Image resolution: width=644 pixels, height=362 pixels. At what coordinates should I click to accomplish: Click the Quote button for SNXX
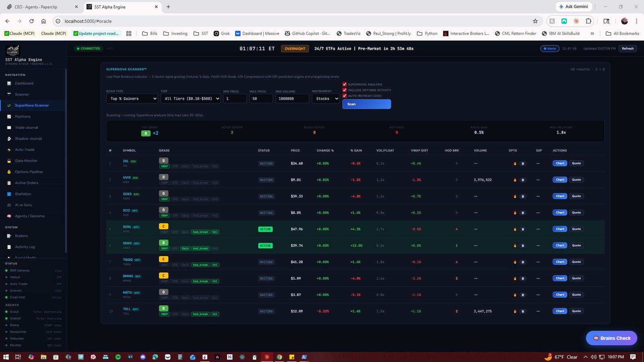(x=576, y=245)
